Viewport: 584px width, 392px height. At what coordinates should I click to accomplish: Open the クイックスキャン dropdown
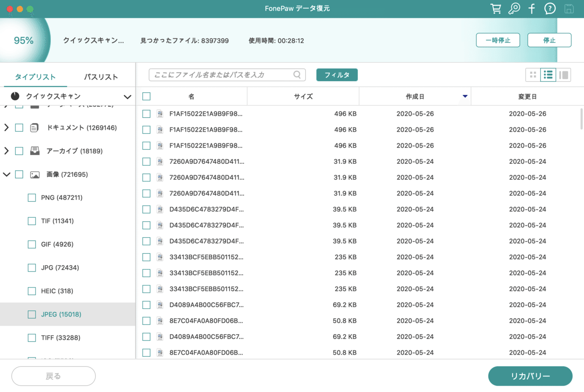127,96
